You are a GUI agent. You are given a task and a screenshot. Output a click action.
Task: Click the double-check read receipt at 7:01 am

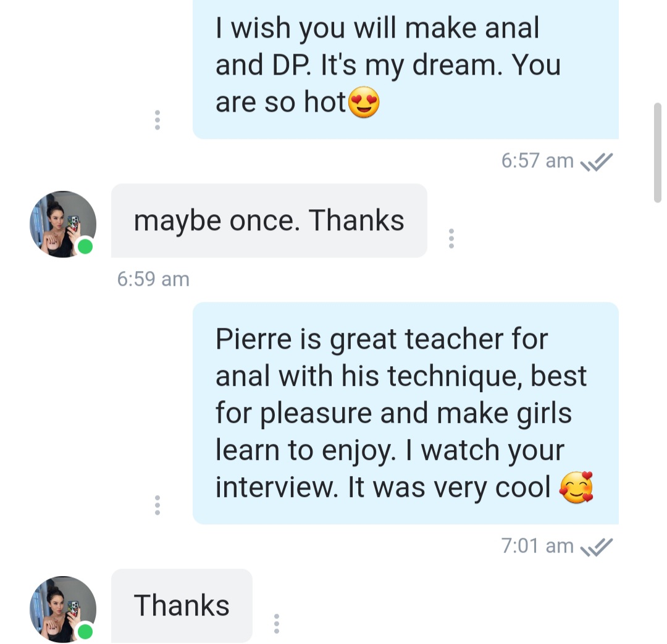pyautogui.click(x=597, y=546)
